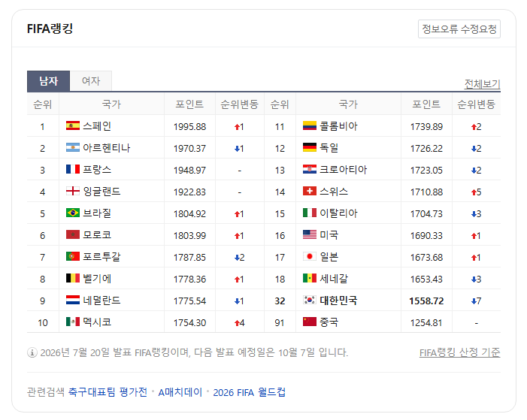
Task: Click the points value 1254.81
Action: [426, 323]
